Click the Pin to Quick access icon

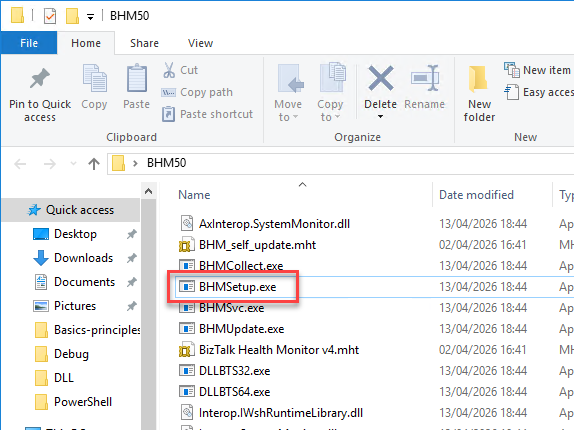(40, 78)
